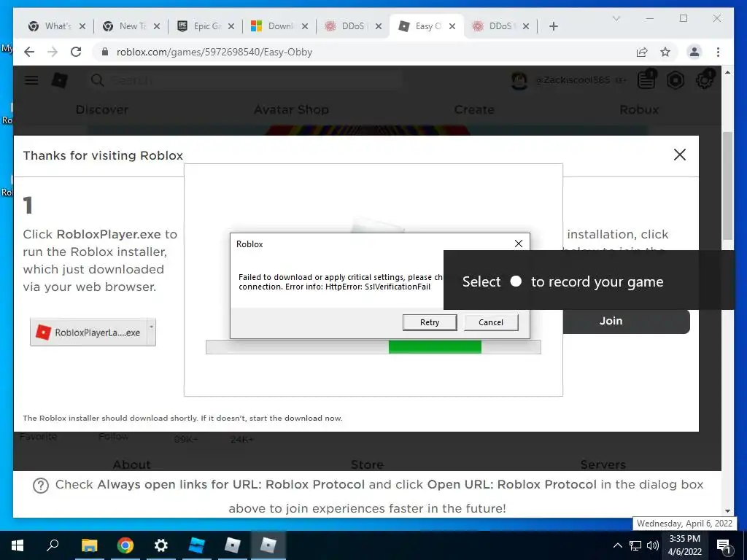Open Chrome from the taskbar

tap(125, 545)
